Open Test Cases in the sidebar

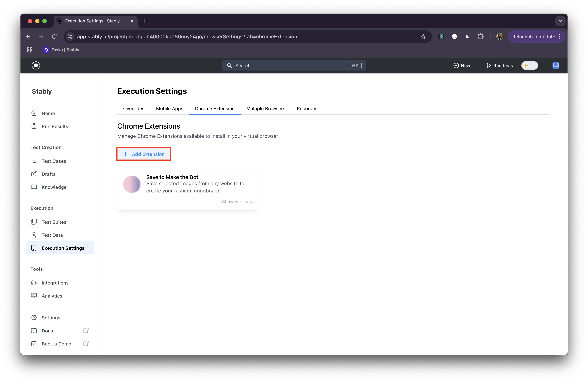point(54,161)
